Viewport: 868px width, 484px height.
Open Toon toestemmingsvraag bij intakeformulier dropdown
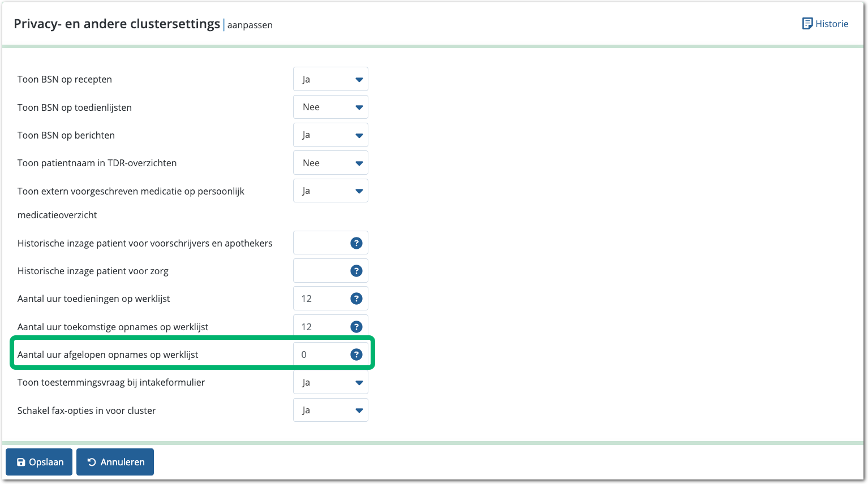pos(330,383)
